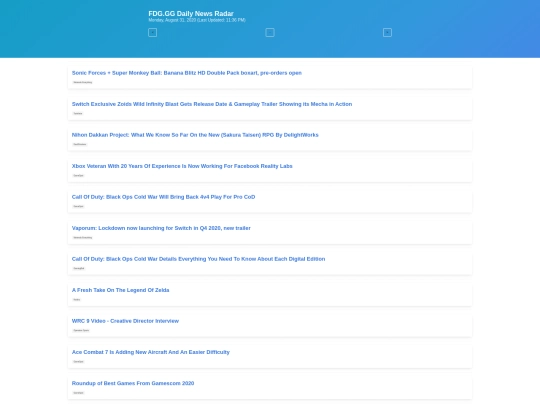Click the source tag under the 4v4 Pro CoD headline

click(x=78, y=206)
